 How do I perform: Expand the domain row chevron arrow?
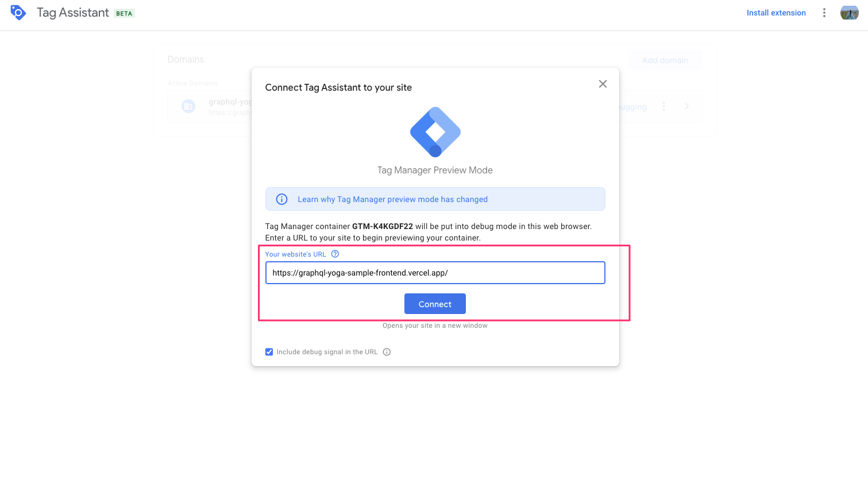coord(686,106)
